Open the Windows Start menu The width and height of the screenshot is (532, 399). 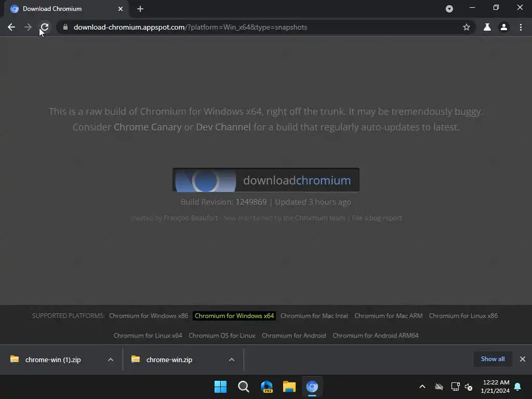pos(220,387)
